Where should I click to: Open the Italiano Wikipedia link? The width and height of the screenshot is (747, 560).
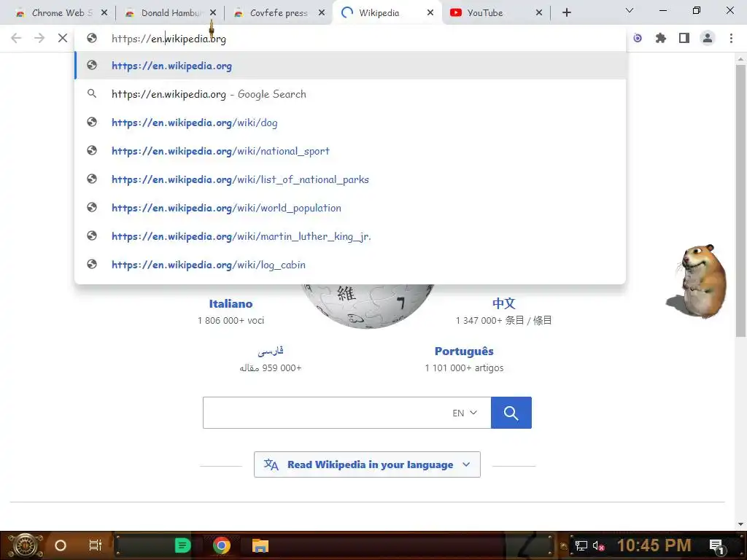click(231, 304)
